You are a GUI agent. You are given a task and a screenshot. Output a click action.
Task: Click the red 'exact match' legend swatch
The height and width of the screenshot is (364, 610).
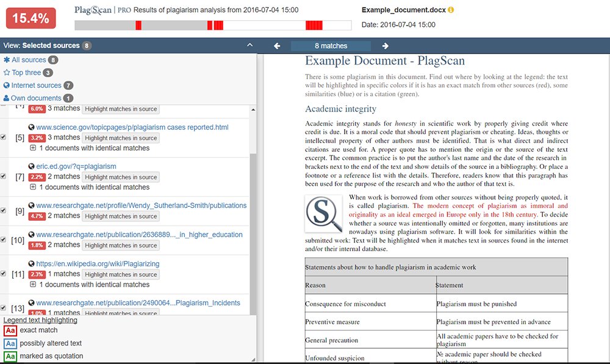point(10,330)
